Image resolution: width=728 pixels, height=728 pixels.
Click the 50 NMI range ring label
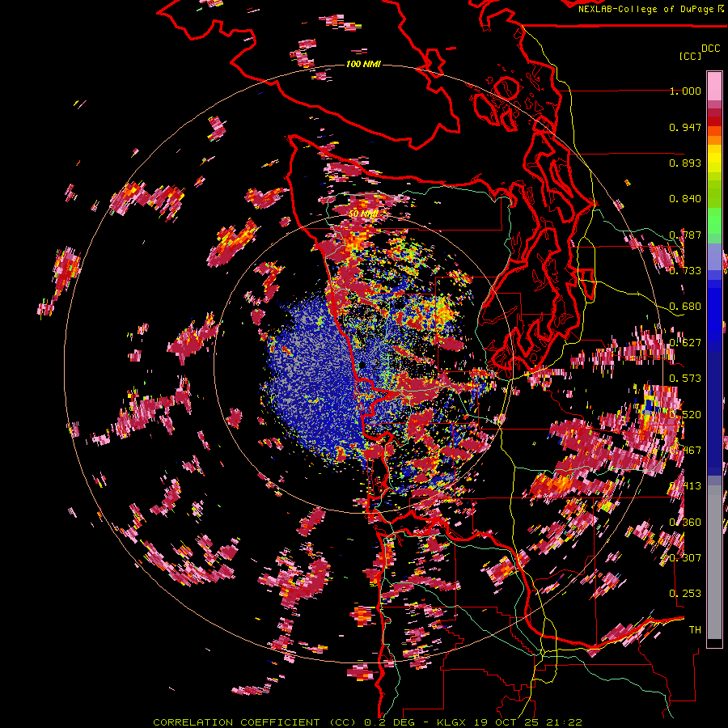click(x=362, y=214)
